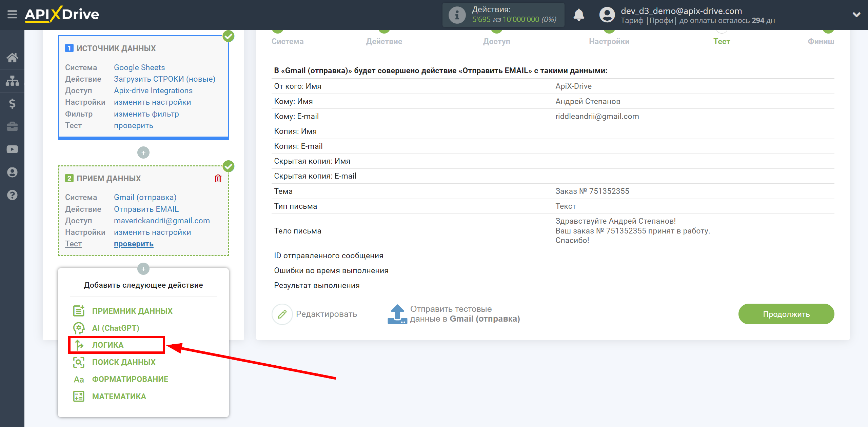This screenshot has width=868, height=427.
Task: Go to Финиш step
Action: pyautogui.click(x=821, y=41)
